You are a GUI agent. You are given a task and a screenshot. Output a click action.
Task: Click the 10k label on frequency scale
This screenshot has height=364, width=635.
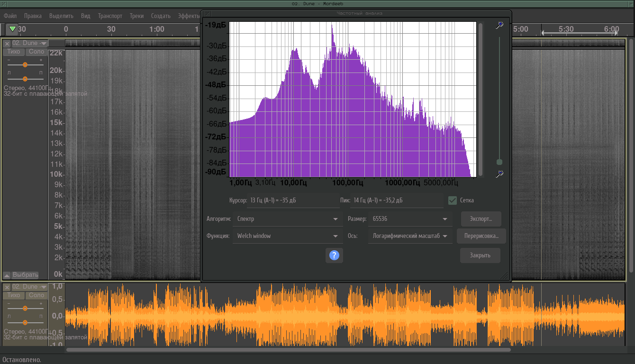56,174
